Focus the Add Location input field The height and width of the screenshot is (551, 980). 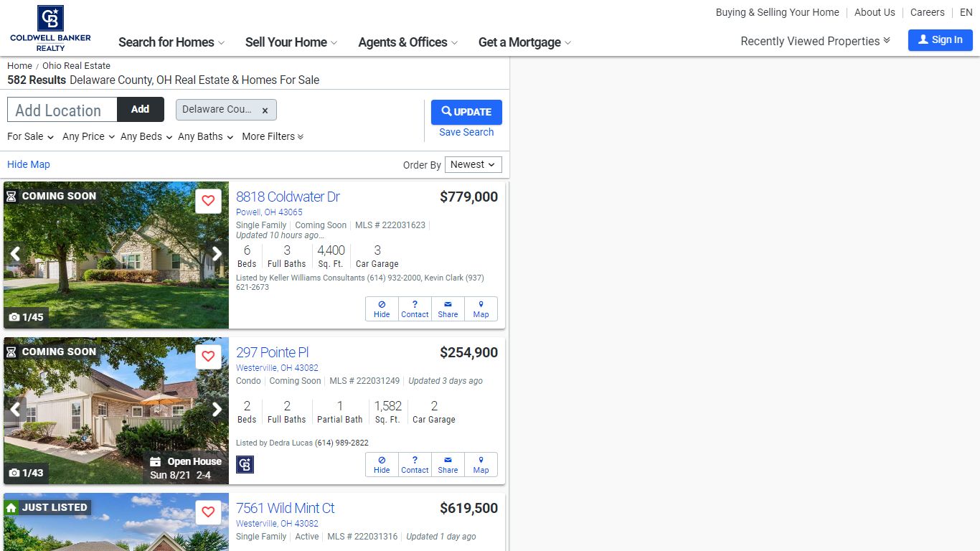point(62,110)
